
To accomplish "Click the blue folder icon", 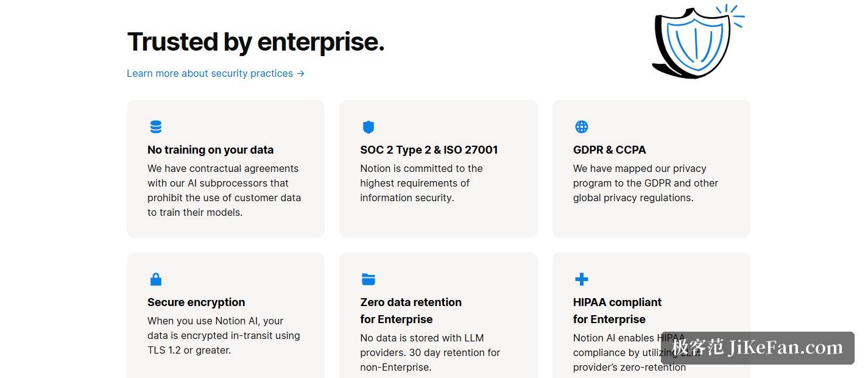I will click(x=369, y=279).
